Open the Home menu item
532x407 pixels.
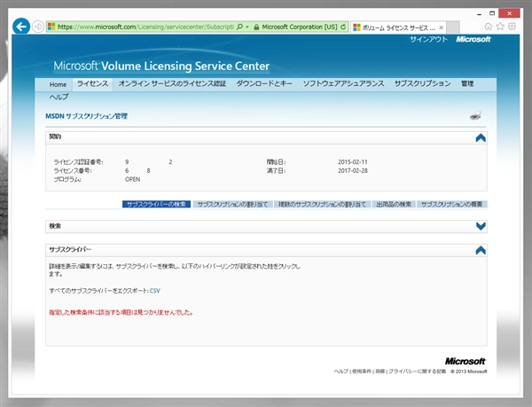(x=58, y=84)
